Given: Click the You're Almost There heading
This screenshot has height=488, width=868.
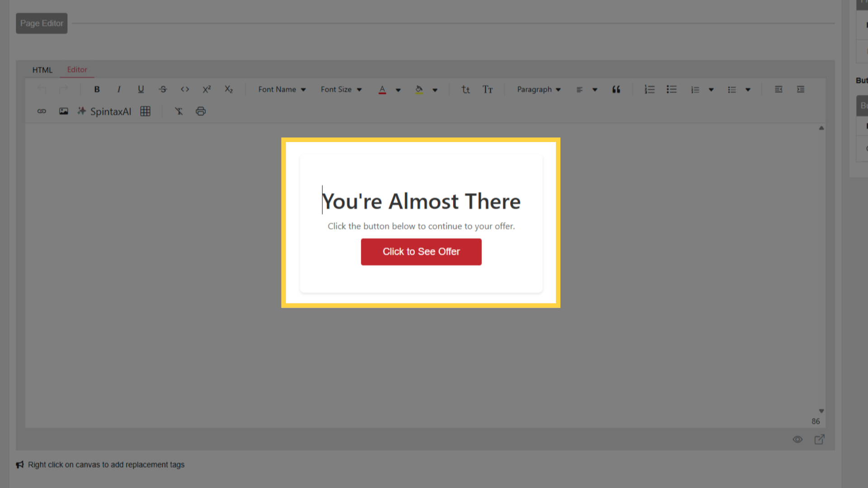Looking at the screenshot, I should tap(421, 201).
